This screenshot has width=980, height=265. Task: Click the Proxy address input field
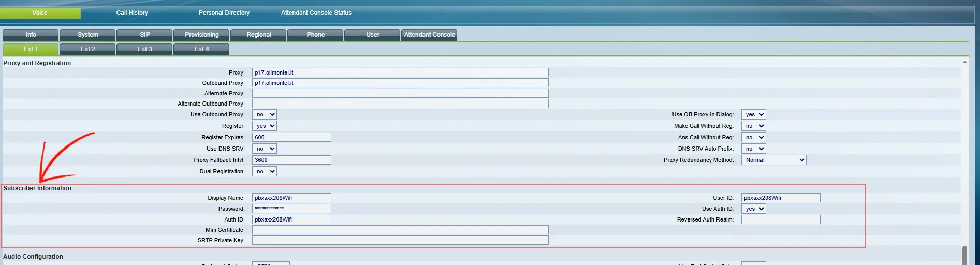pos(400,72)
